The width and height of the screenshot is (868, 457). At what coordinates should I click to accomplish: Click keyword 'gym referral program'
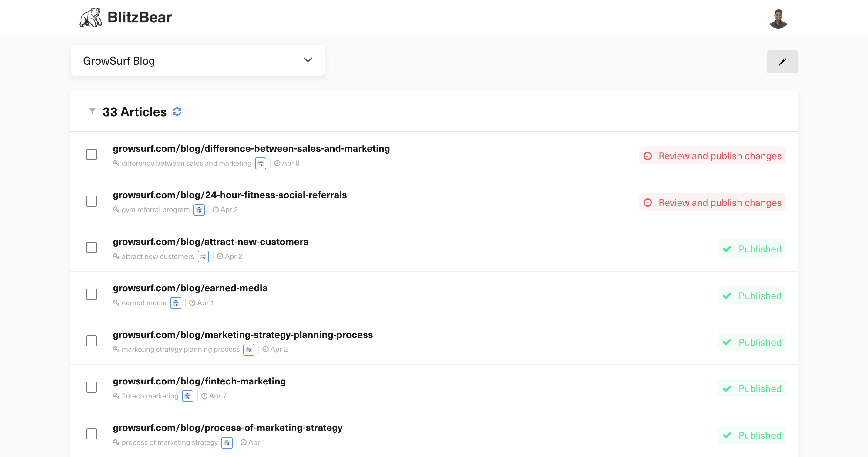pos(156,210)
